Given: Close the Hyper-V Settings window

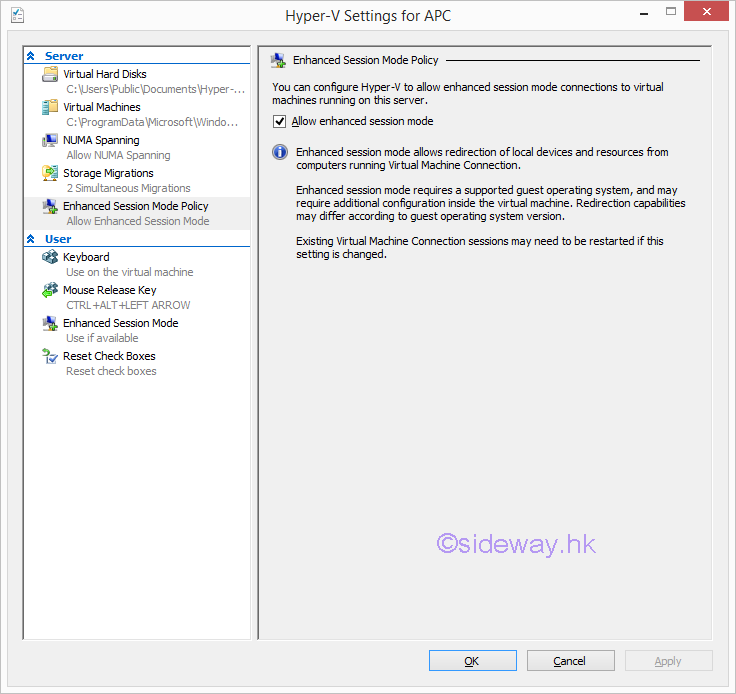Looking at the screenshot, I should coord(706,12).
